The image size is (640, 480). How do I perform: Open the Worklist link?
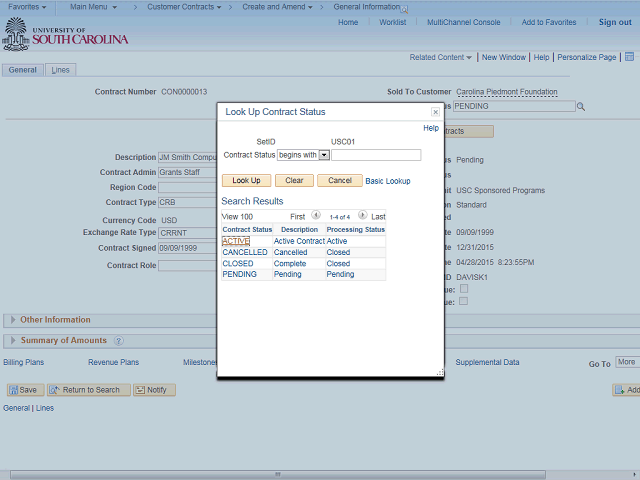coord(393,22)
